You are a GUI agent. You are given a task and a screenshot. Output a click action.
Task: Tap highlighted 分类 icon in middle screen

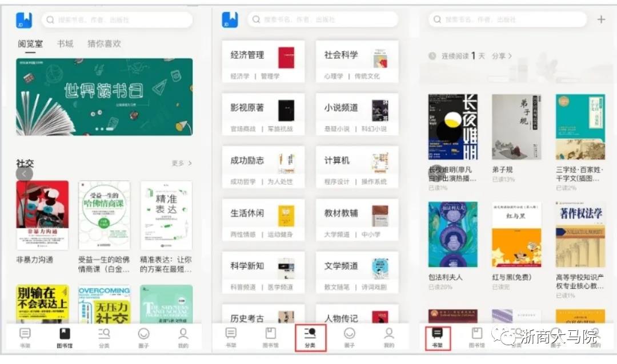[310, 338]
